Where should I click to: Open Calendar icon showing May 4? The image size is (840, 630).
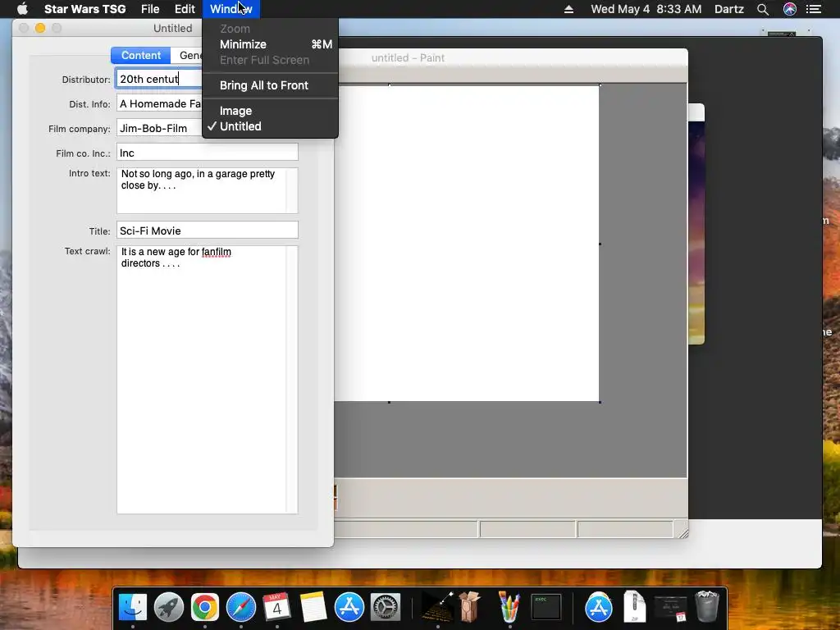277,607
